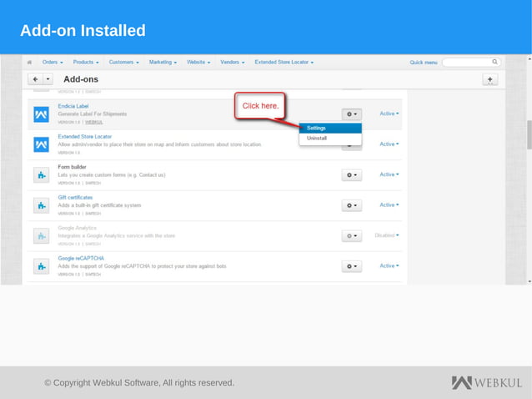Open the gear dropdown for Gift certificates
The image size is (532, 399).
click(x=352, y=205)
